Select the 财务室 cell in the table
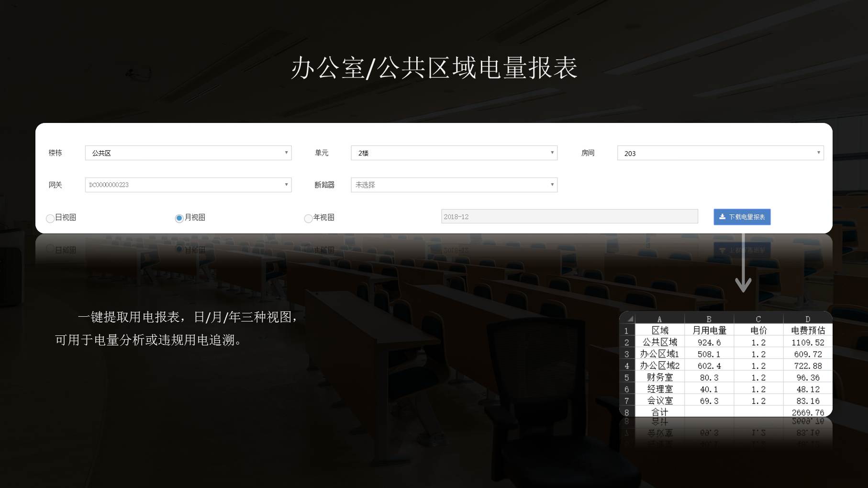 coord(659,377)
